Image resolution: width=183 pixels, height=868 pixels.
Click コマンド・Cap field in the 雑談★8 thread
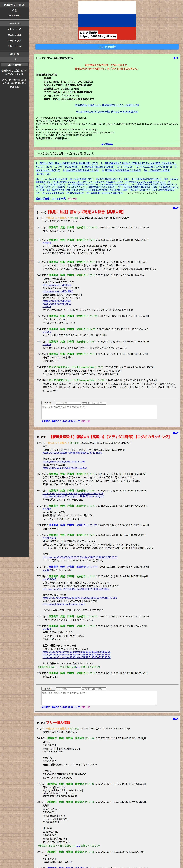(94, 689)
